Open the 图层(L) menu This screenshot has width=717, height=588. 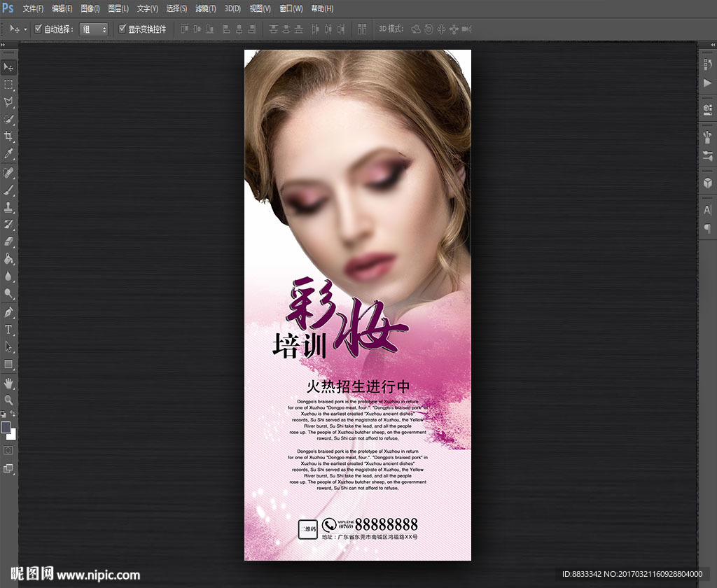118,8
